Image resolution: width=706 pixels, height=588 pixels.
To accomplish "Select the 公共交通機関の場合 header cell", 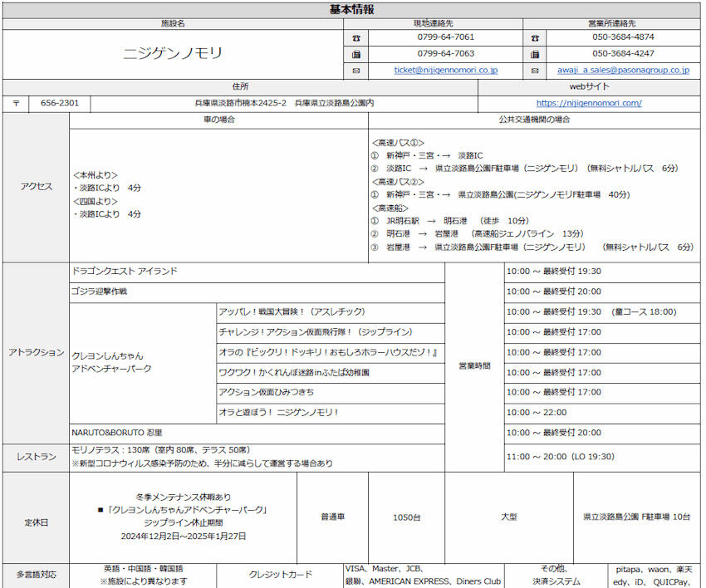I will tap(534, 120).
